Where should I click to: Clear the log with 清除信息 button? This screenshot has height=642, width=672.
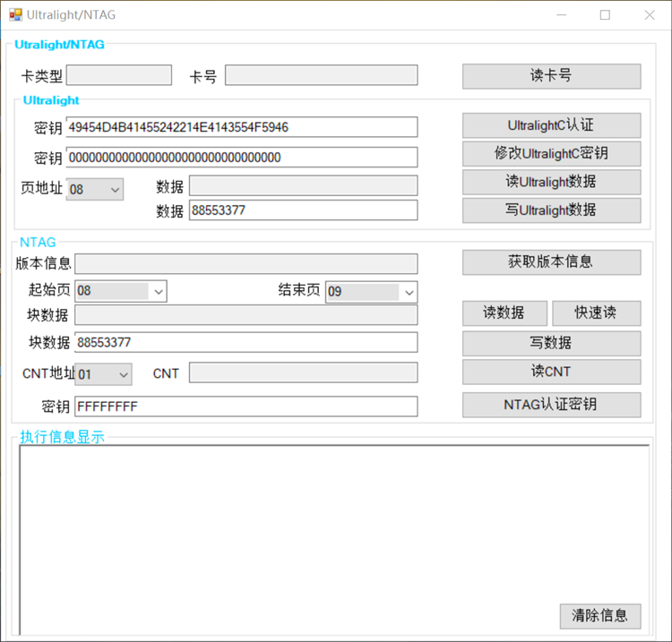[599, 616]
